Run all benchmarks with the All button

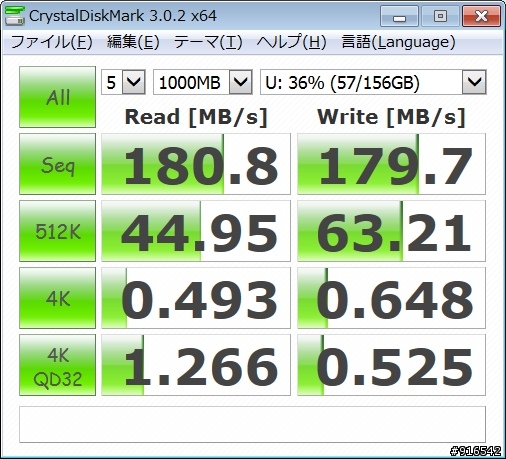click(x=57, y=97)
